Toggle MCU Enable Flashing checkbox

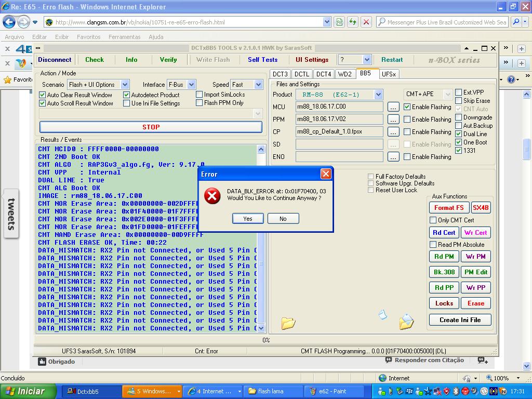(407, 107)
